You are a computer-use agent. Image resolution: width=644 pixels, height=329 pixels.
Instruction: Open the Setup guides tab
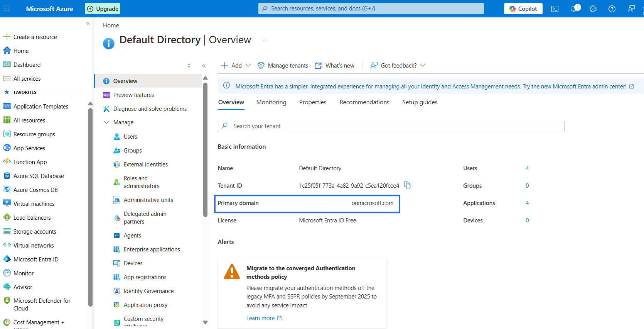coord(420,102)
